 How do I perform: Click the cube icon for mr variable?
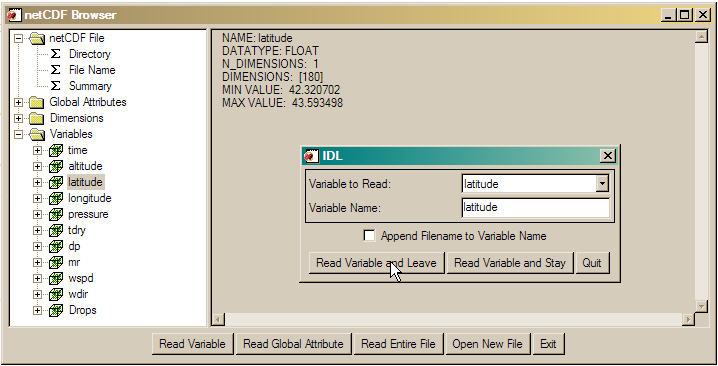[x=56, y=262]
